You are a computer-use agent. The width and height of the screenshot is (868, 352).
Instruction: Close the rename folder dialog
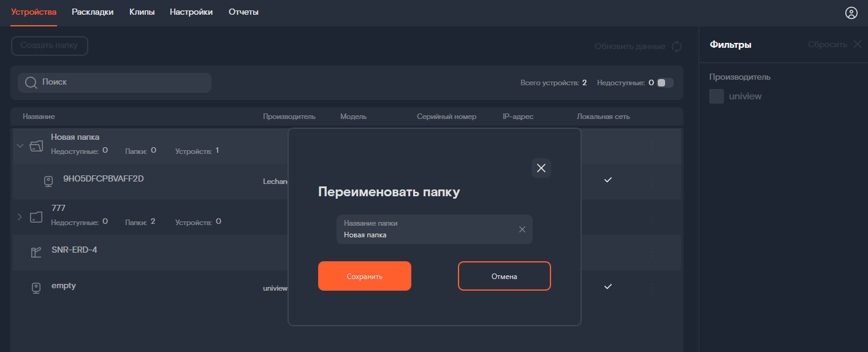pos(541,168)
